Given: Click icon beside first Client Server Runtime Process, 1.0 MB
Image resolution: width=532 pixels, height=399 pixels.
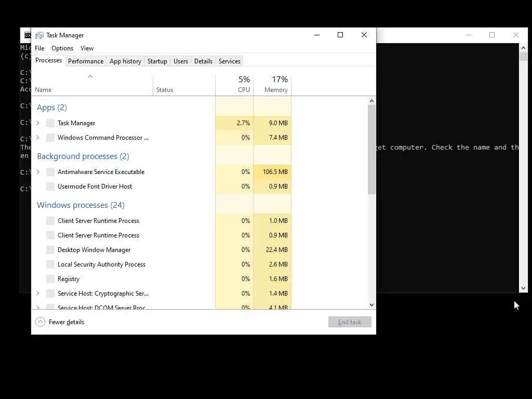Looking at the screenshot, I should 50,221.
